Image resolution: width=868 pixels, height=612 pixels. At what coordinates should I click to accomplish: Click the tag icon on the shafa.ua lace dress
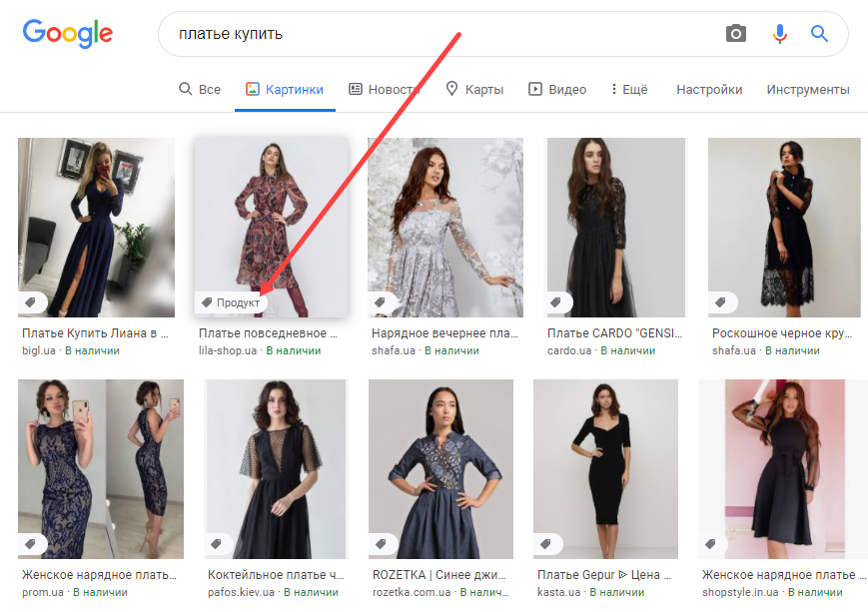click(721, 301)
